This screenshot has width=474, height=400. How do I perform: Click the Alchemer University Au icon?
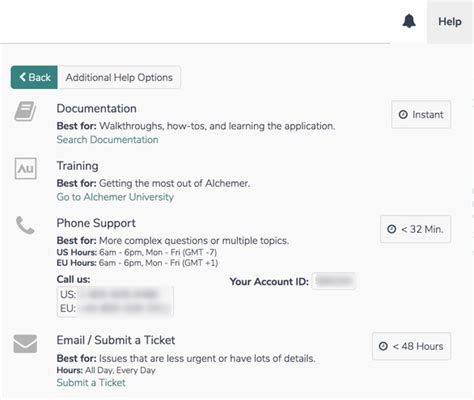click(x=26, y=169)
